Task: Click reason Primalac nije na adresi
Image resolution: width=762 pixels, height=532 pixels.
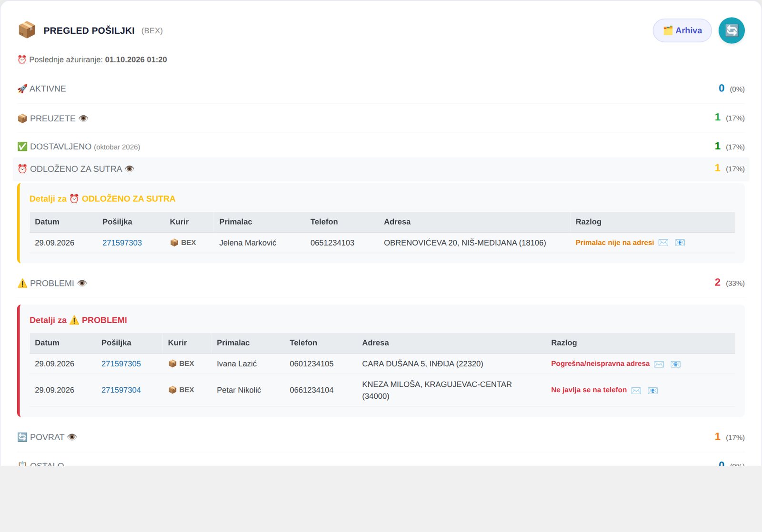Action: click(614, 243)
